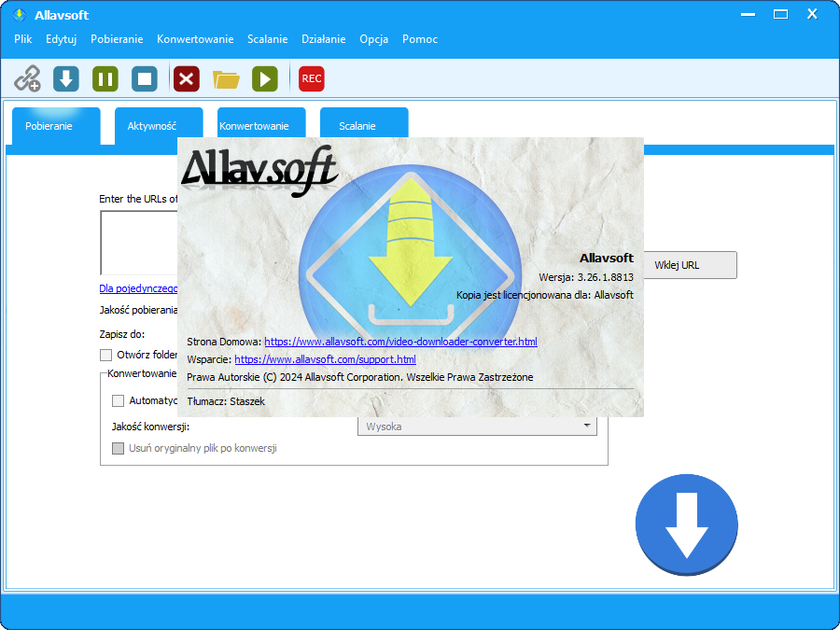The width and height of the screenshot is (840, 630).
Task: Enable the Automatycznie convert checkbox
Action: (118, 400)
